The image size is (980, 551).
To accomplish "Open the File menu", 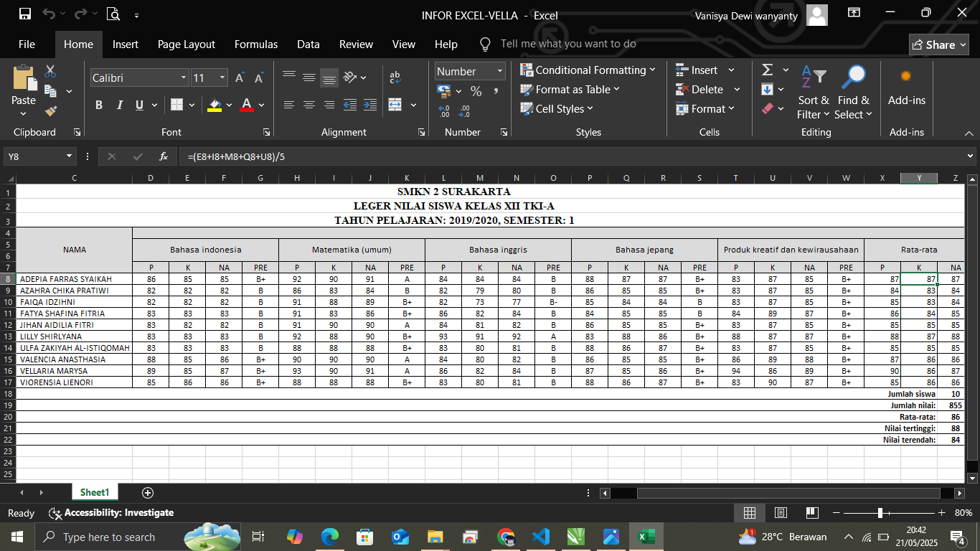I will click(x=27, y=44).
